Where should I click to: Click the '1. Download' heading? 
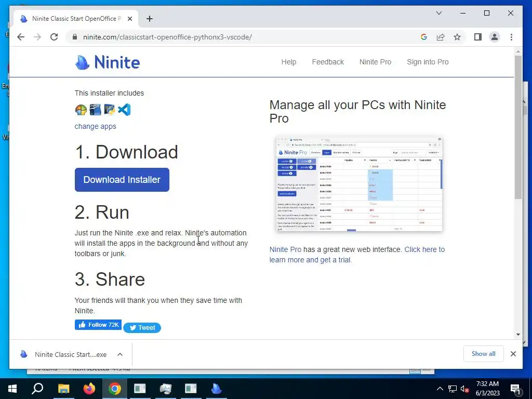[126, 152]
